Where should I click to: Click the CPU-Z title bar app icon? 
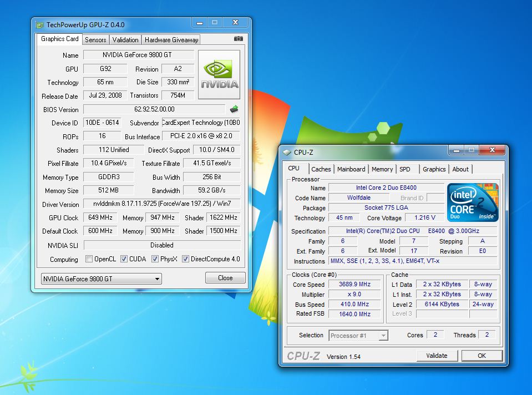(287, 153)
